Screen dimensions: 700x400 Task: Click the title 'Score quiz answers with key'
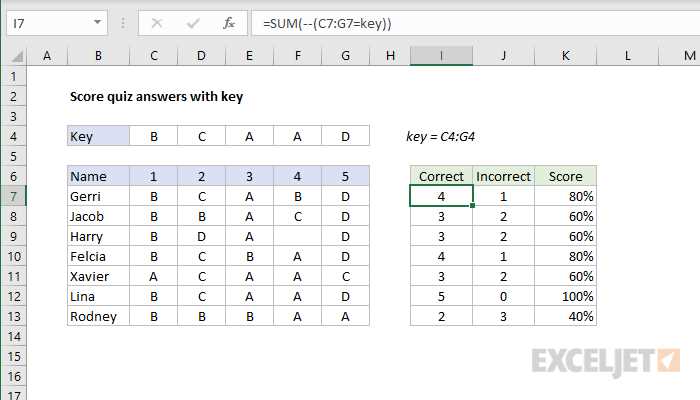pos(156,96)
